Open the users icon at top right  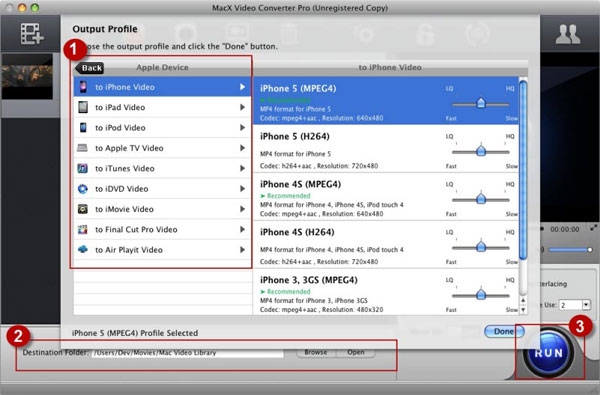click(568, 34)
